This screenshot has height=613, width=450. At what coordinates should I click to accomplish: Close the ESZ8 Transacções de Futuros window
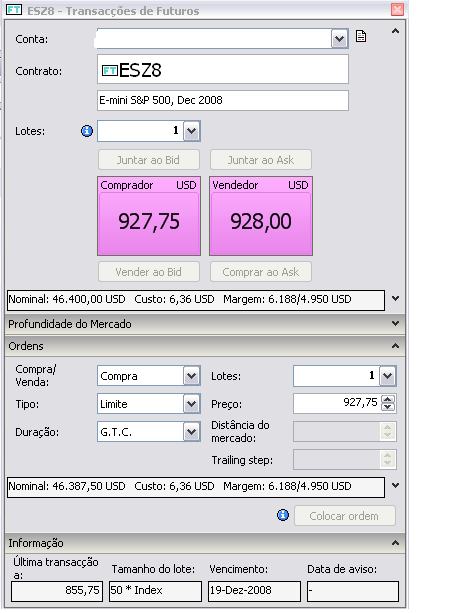click(x=397, y=9)
